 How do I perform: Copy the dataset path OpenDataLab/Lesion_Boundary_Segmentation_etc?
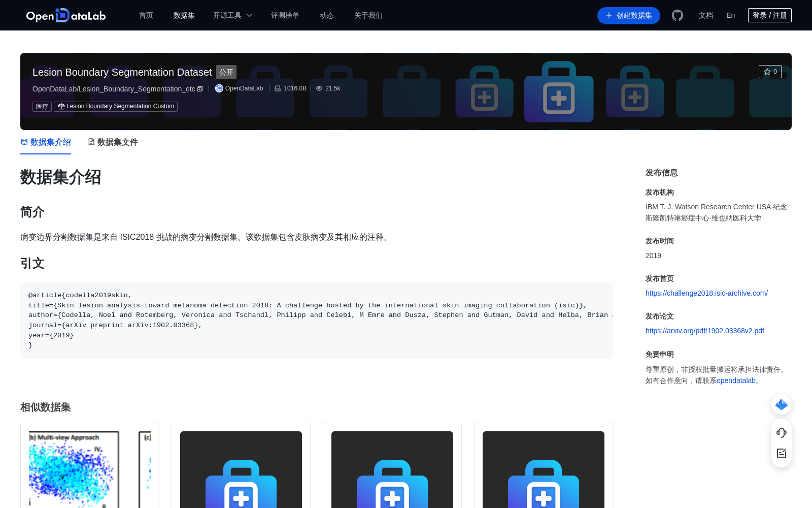(200, 89)
